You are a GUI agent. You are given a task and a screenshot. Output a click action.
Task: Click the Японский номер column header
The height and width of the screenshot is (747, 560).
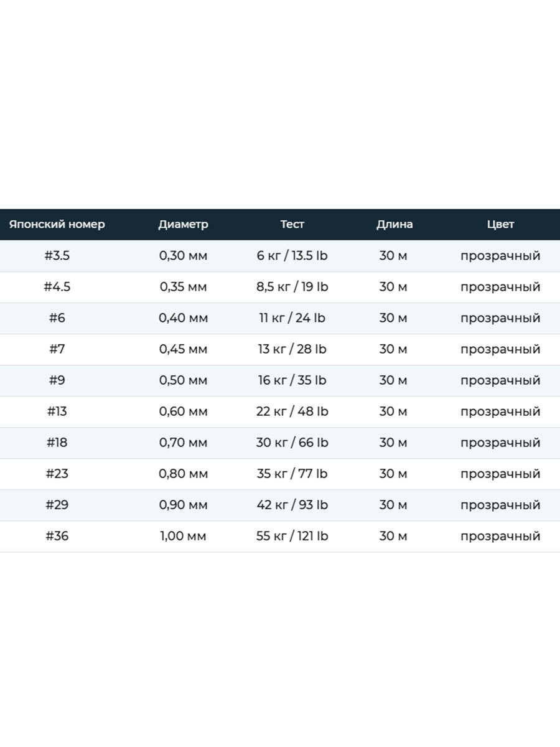(57, 224)
